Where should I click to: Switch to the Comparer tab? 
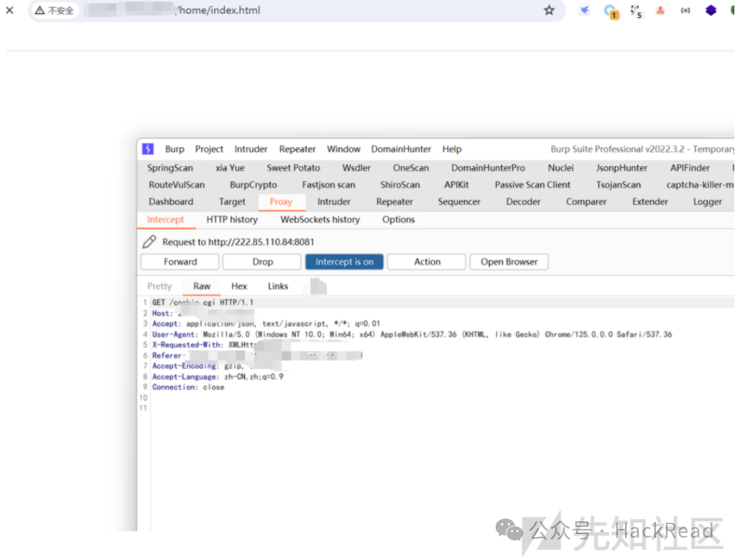(586, 202)
